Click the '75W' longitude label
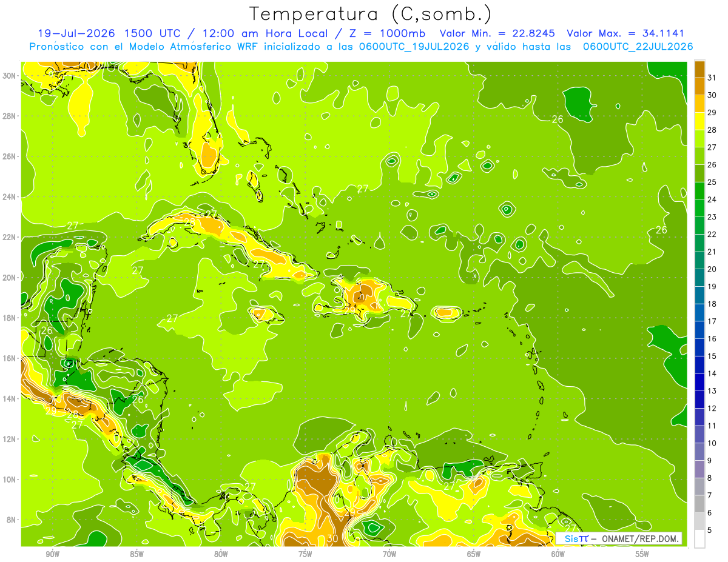 click(305, 554)
